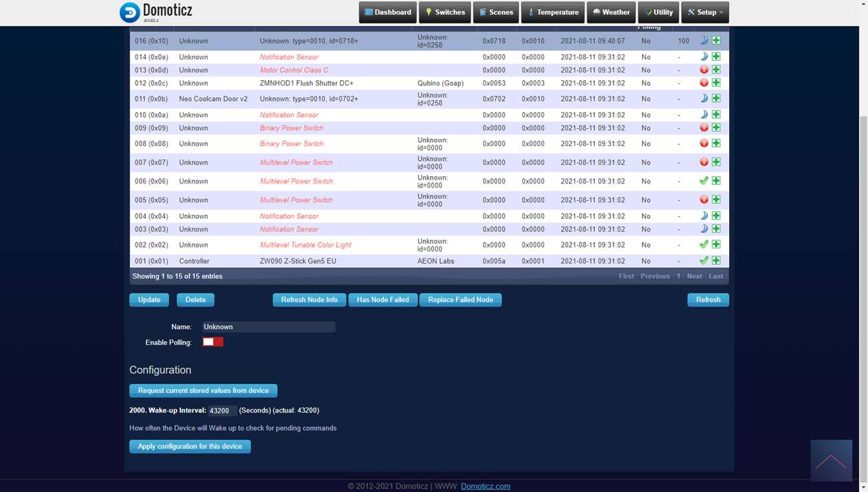Click the moon status icon for node 003
Image resolution: width=868 pixels, height=492 pixels.
(704, 229)
